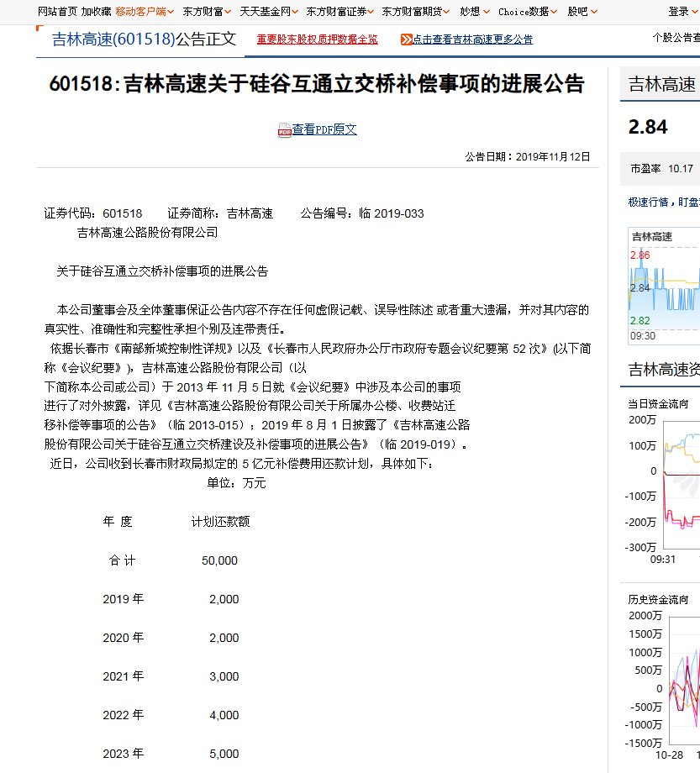Click the stock price 2.84 in sidebar
700x773 pixels.
pos(648,127)
